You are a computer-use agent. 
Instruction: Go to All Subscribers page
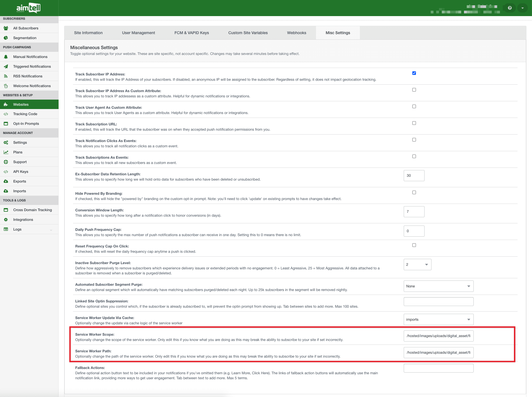click(26, 28)
